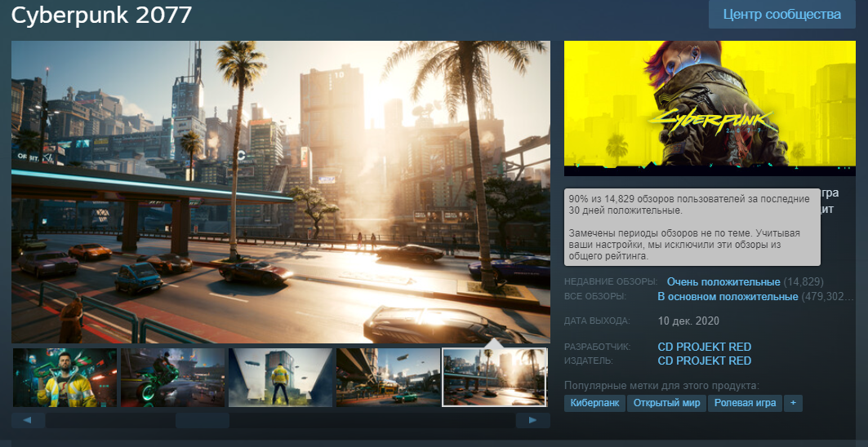
Task: Click the thumbnail strip scrollbar handle
Action: tap(202, 420)
